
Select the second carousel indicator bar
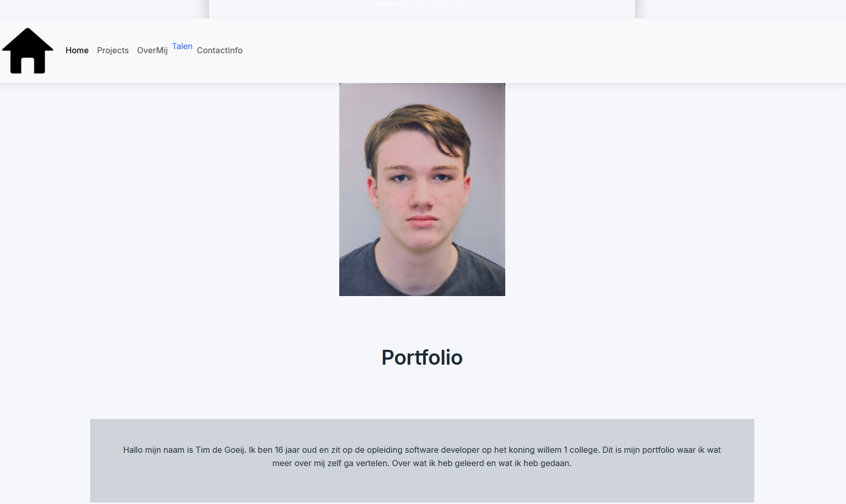(404, 4)
